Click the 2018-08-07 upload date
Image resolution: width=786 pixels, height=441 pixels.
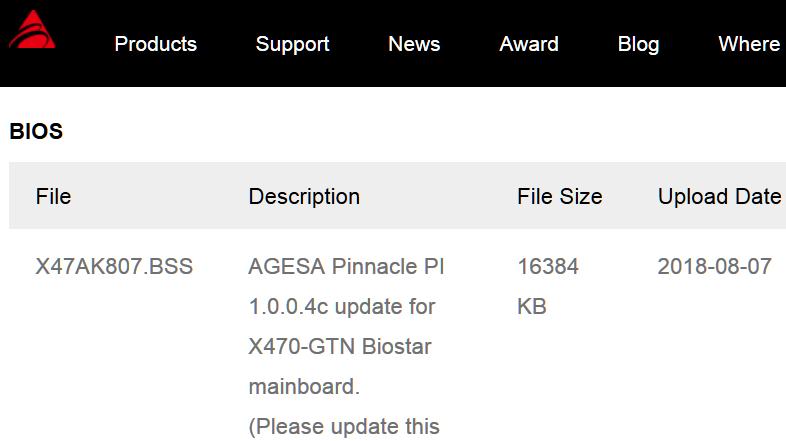(714, 267)
